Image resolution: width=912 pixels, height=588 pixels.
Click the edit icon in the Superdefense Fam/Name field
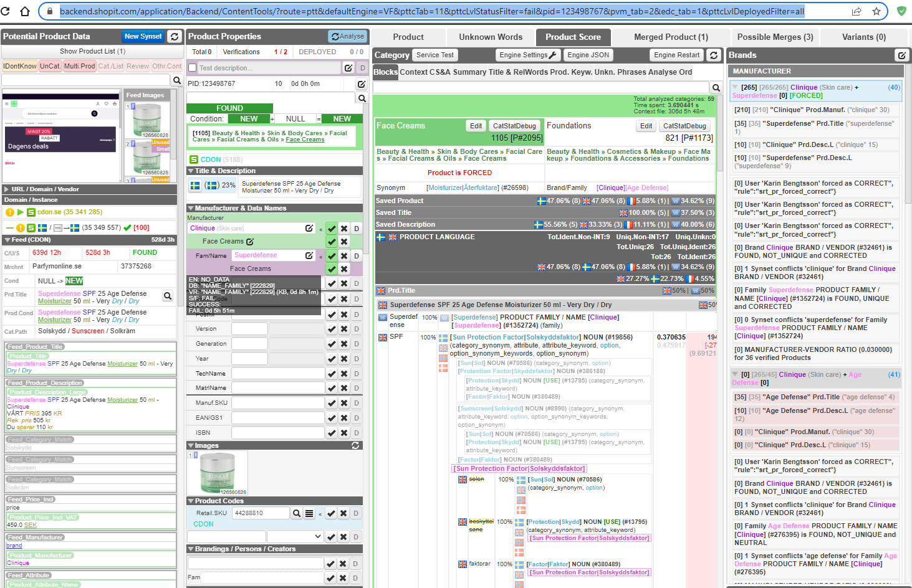click(309, 255)
